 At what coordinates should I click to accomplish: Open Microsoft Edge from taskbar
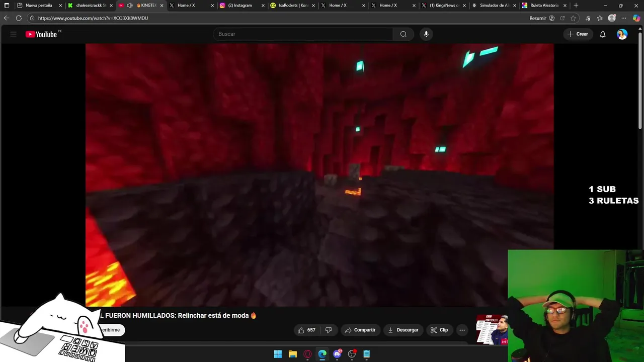click(x=323, y=354)
